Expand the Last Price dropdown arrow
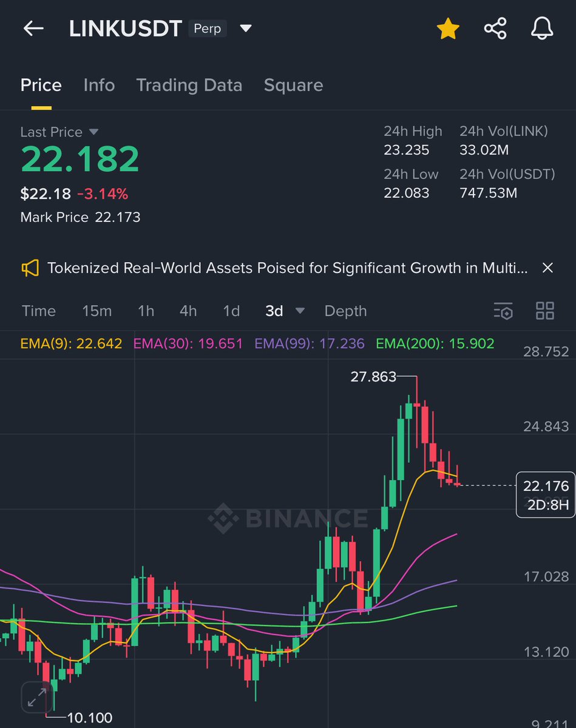This screenshot has width=576, height=728. coord(93,132)
